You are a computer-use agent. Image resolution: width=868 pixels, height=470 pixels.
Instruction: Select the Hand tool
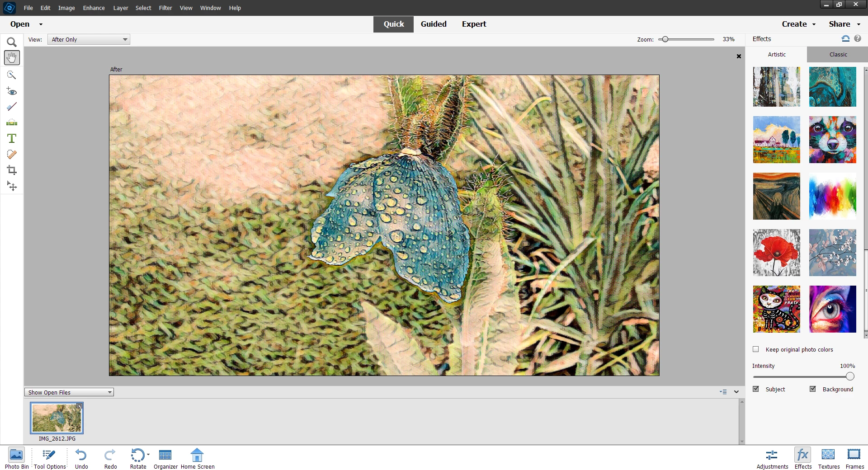click(12, 58)
